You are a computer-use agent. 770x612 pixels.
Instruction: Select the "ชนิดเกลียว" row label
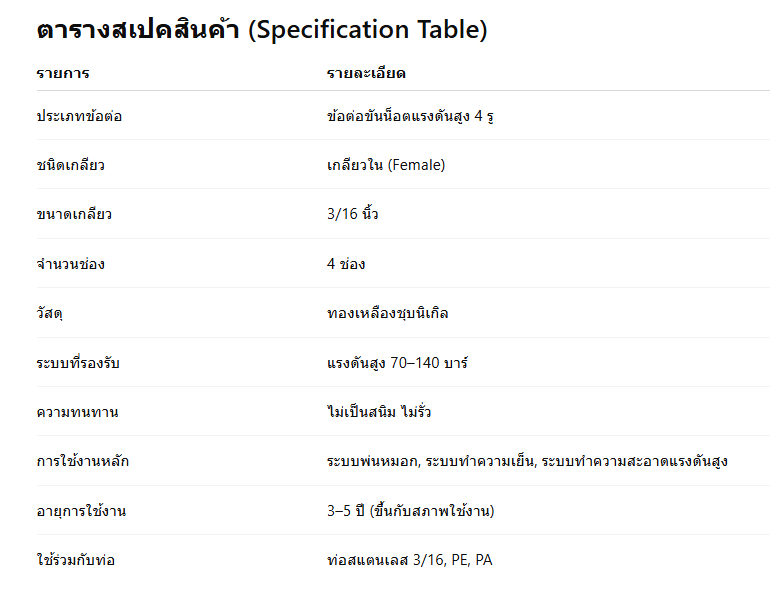pyautogui.click(x=70, y=165)
